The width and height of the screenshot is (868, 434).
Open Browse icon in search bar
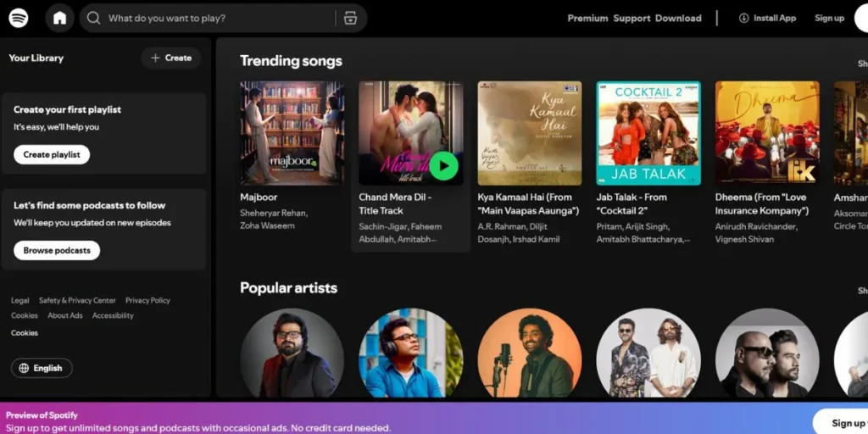point(350,19)
